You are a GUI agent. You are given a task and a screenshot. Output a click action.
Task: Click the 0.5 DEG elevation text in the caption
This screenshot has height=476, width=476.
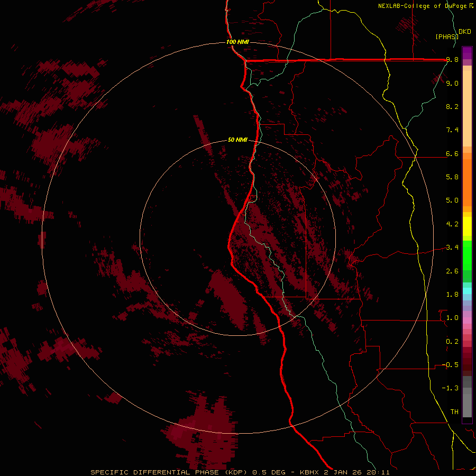(x=269, y=472)
